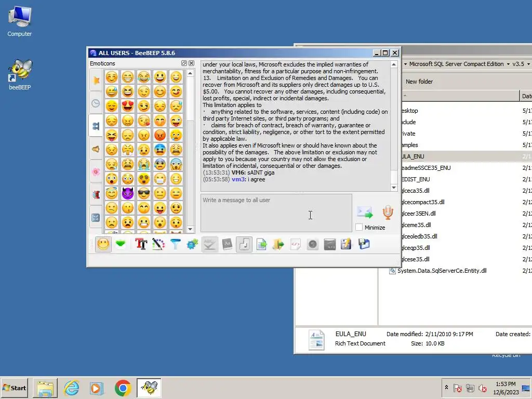Click New folder in Explorer toolbar
The width and height of the screenshot is (532, 399).
click(x=419, y=82)
